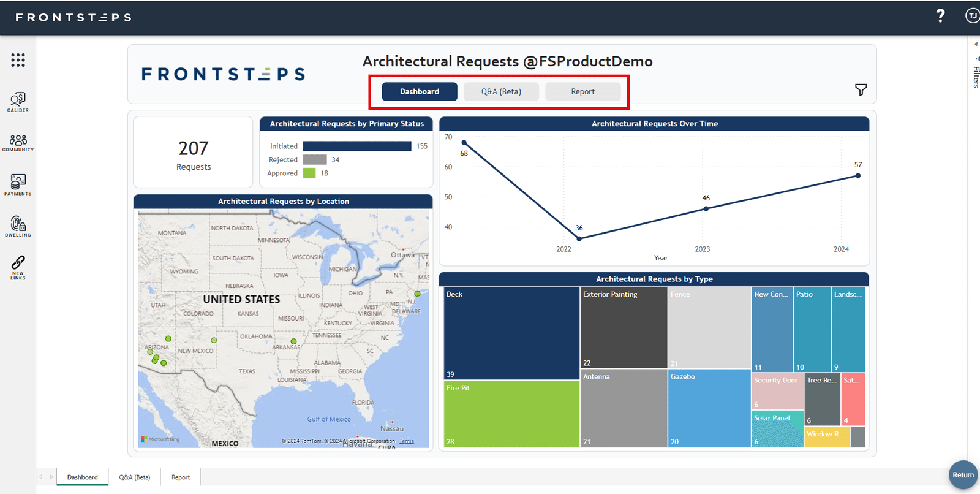This screenshot has width=980, height=494.
Task: Select the Approved status bar
Action: point(309,173)
